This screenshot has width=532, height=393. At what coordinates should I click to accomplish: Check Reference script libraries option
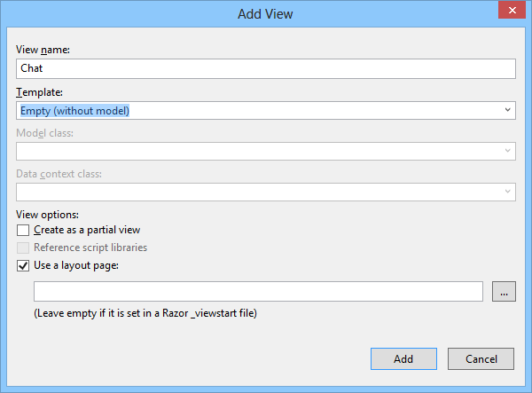pos(23,248)
